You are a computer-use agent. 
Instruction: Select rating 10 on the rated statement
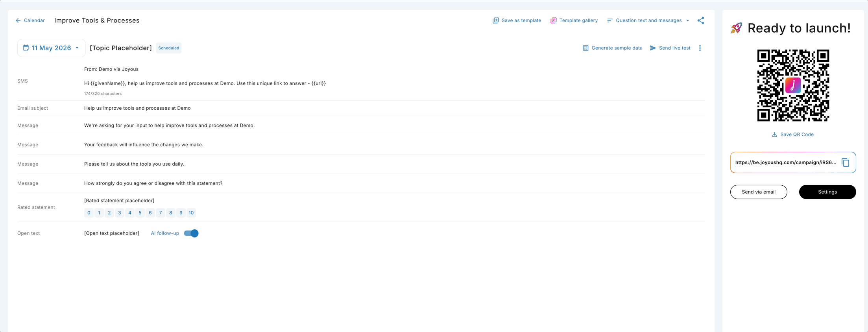(191, 213)
